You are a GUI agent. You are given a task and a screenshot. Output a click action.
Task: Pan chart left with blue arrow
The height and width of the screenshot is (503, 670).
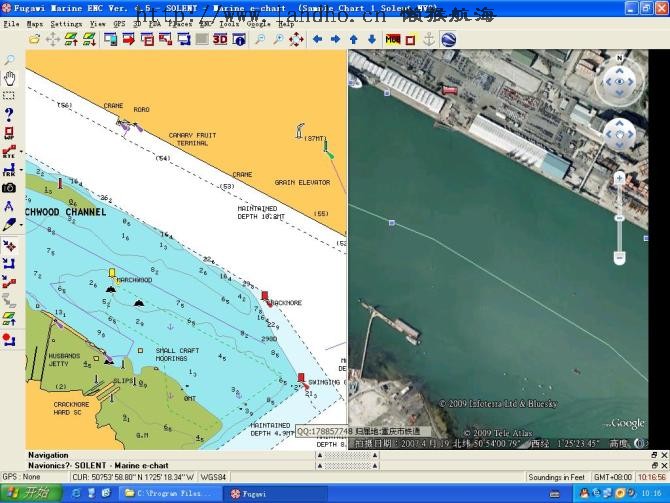(x=317, y=39)
